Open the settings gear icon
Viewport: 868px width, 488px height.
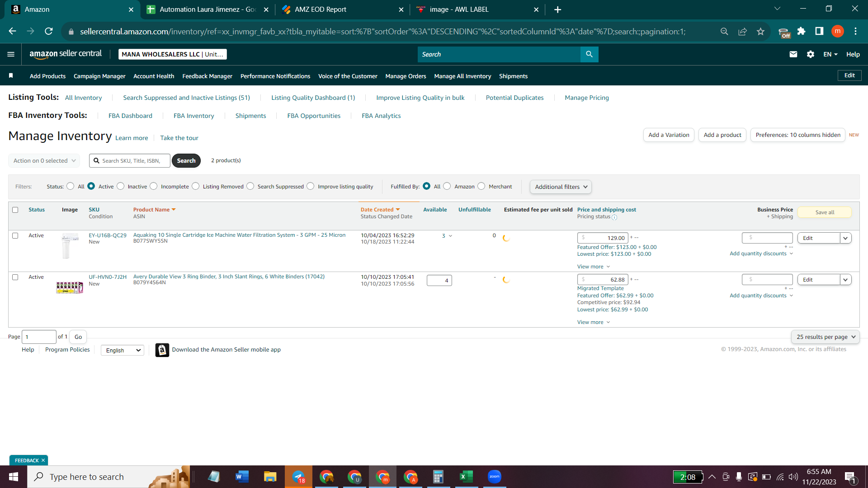[x=811, y=54]
